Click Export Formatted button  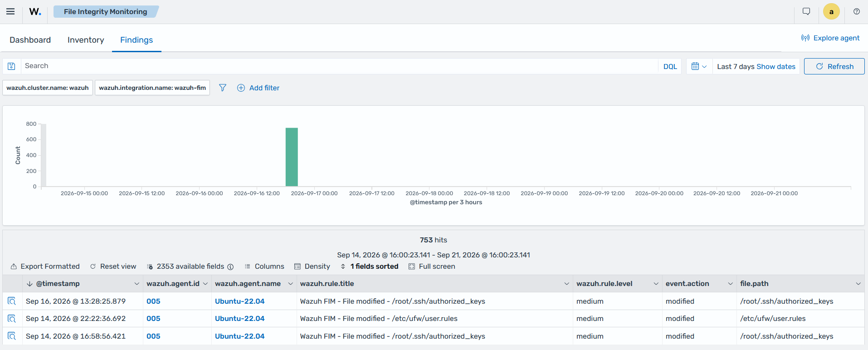(x=45, y=266)
